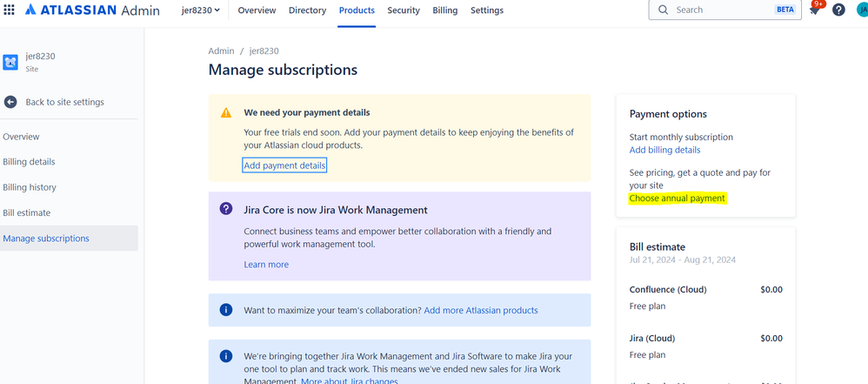Click the info icon beside the collaboration message
Viewport: 868px width, 384px height.
click(226, 310)
